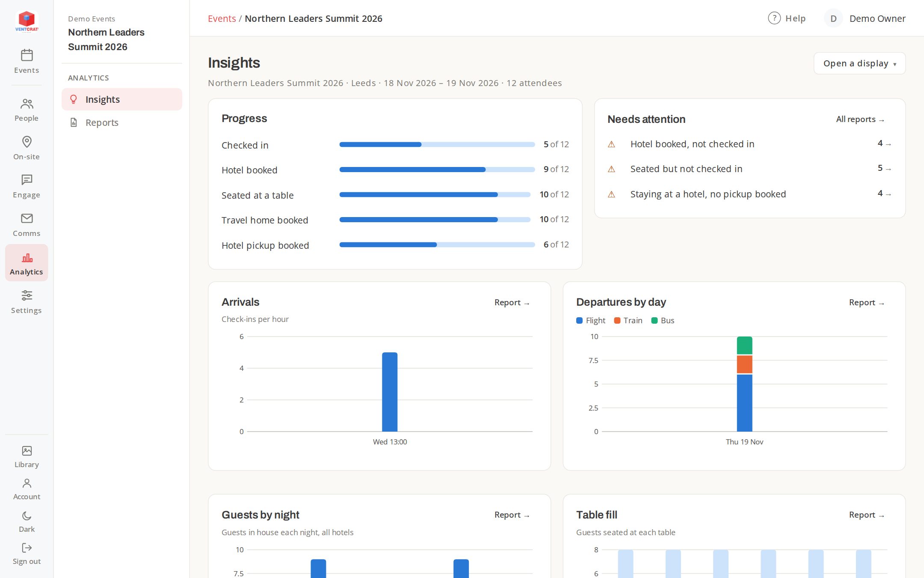
Task: Open Guests by night Report link
Action: [x=512, y=515]
